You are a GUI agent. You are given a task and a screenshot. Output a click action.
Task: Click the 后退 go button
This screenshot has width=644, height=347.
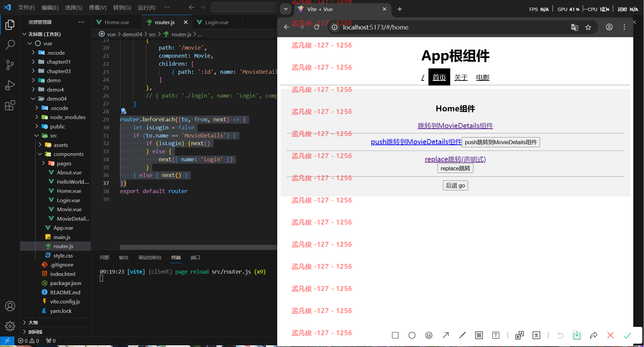tap(455, 185)
